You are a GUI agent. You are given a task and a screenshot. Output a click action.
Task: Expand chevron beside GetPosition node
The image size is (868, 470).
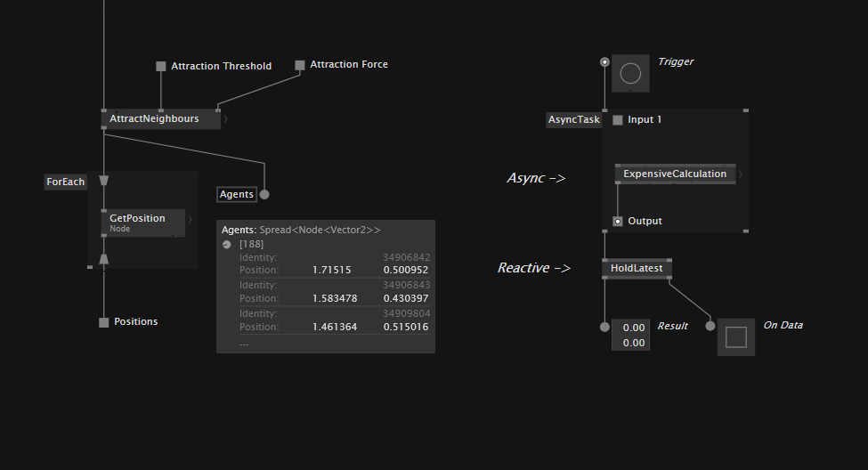[190, 219]
